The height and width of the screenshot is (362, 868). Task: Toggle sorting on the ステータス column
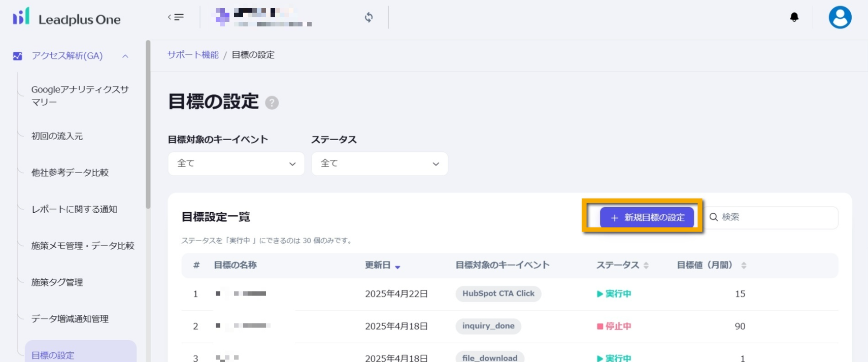tap(646, 266)
